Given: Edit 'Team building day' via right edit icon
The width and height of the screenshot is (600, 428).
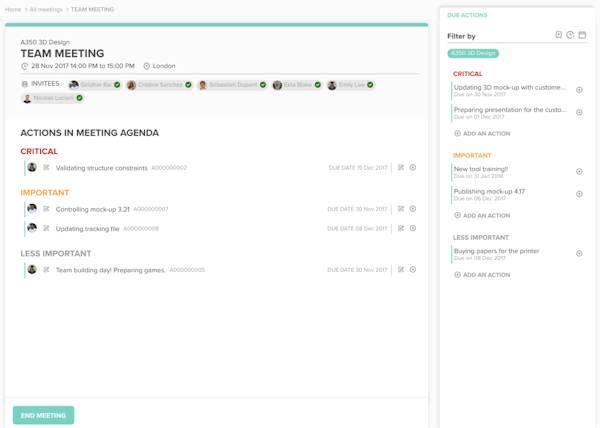Looking at the screenshot, I should pos(401,270).
